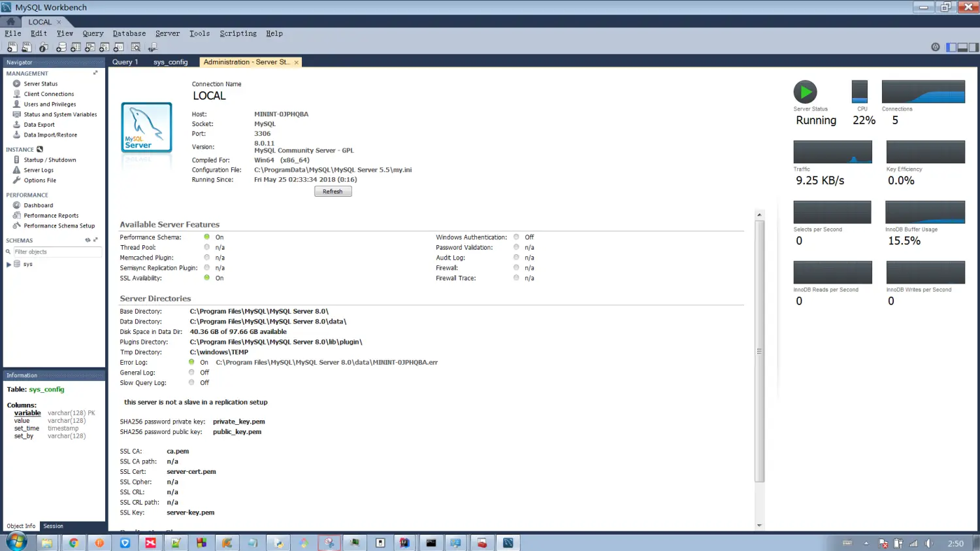Reconnect to DBMS toolbar icon
The image size is (980, 551).
tap(153, 47)
